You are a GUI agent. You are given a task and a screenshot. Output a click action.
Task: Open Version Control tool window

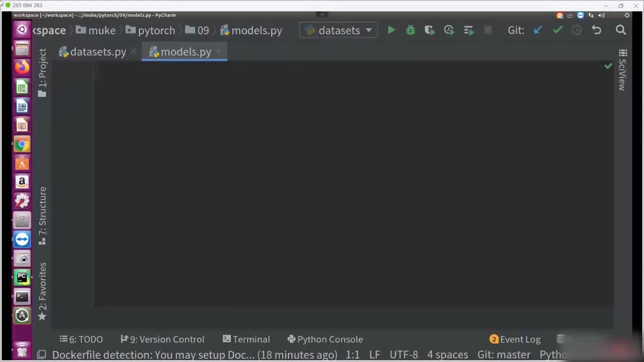click(x=163, y=339)
